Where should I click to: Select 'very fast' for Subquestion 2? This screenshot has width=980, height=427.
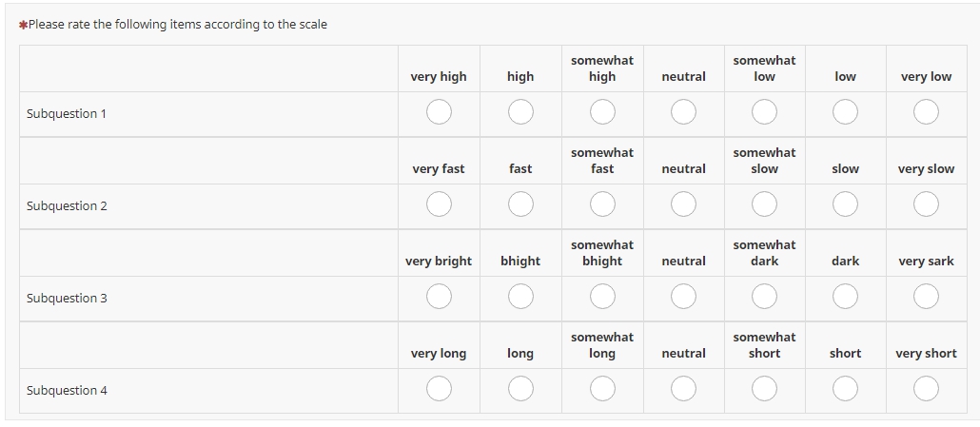coord(439,204)
